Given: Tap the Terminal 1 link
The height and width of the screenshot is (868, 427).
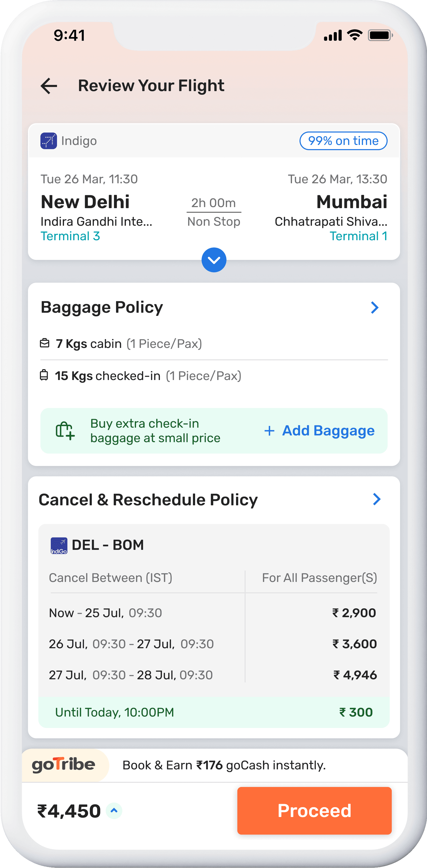Looking at the screenshot, I should click(358, 236).
